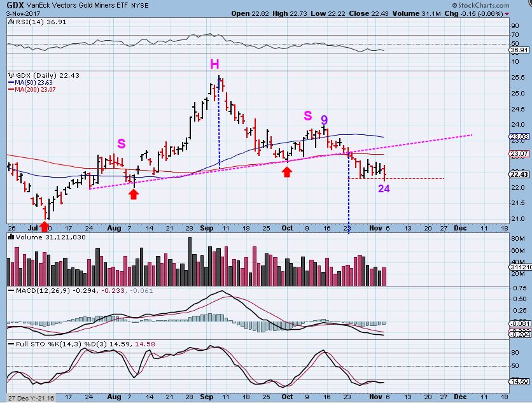Click the RSI(14) 36.91 indicator label
Image resolution: width=532 pixels, height=403 pixels.
point(41,22)
